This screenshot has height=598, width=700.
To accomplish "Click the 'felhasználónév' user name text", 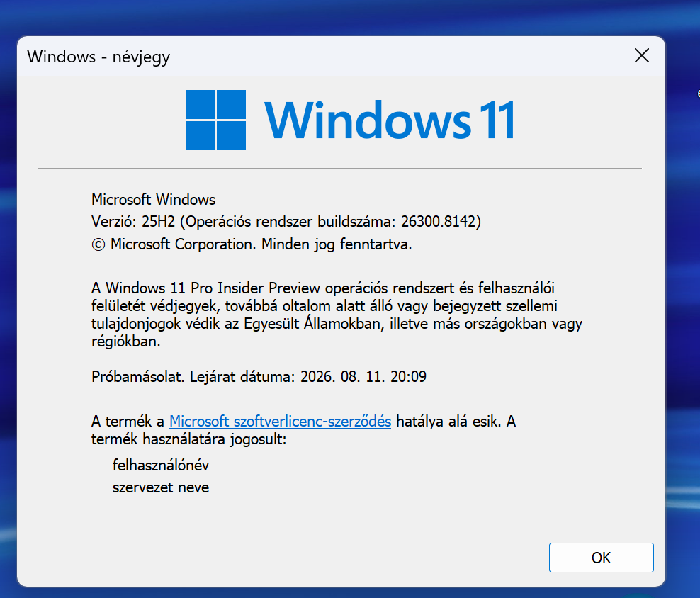I will tap(161, 466).
